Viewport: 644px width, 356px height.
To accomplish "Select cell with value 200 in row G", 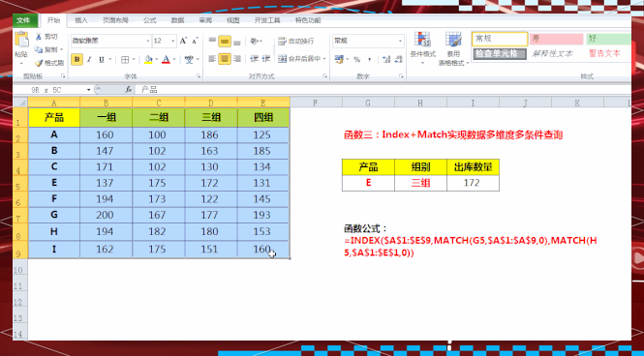I will tap(106, 215).
